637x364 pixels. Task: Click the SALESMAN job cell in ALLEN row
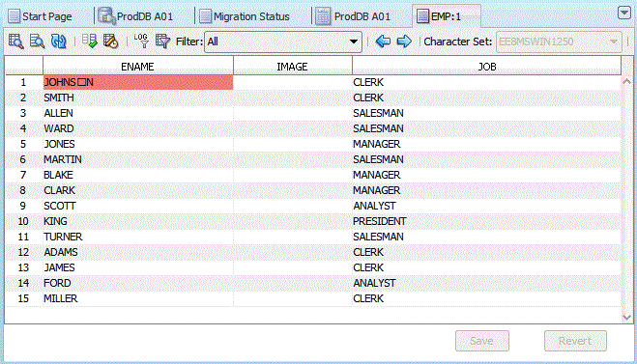point(486,113)
